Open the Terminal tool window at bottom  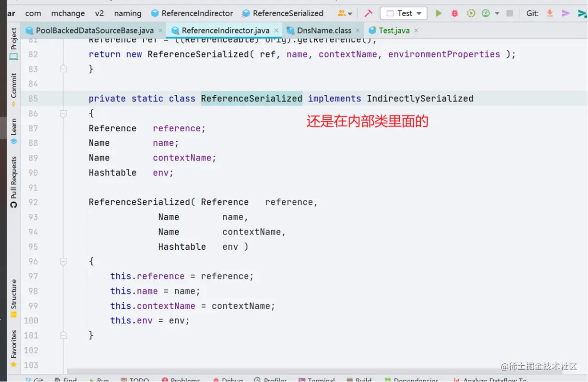pyautogui.click(x=316, y=380)
